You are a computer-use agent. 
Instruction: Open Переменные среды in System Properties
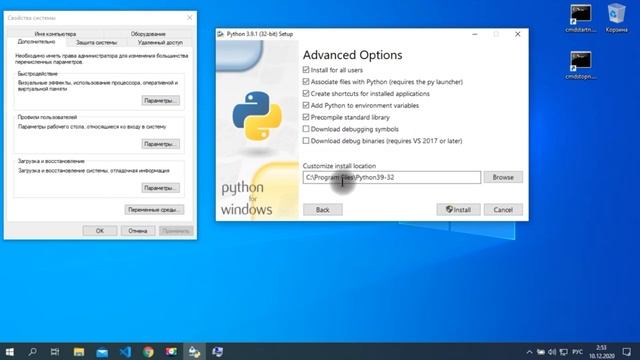154,209
